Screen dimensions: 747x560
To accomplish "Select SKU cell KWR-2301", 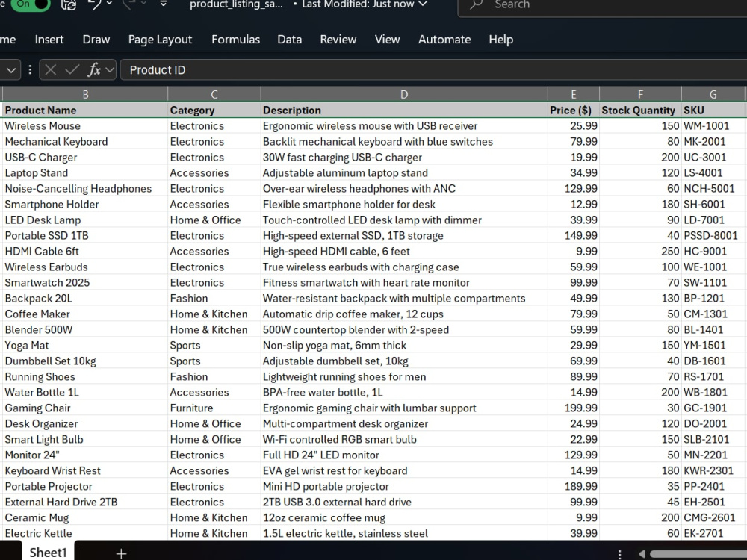I will coord(713,470).
